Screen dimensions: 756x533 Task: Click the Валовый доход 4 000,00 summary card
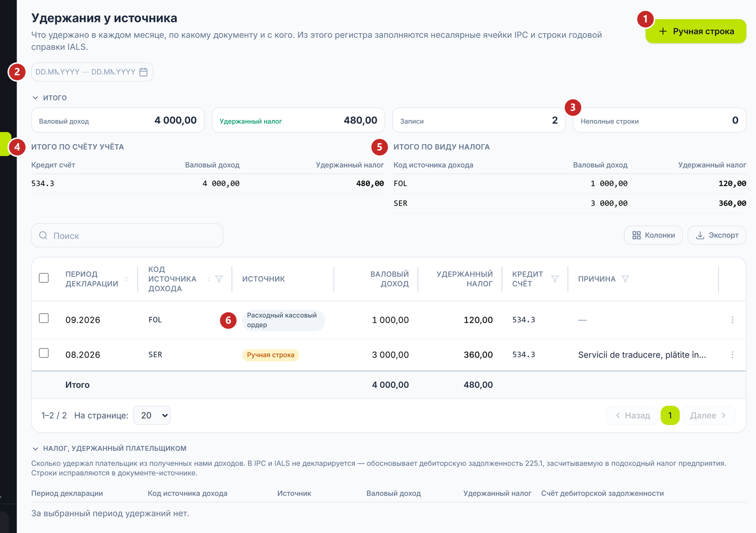(x=118, y=120)
